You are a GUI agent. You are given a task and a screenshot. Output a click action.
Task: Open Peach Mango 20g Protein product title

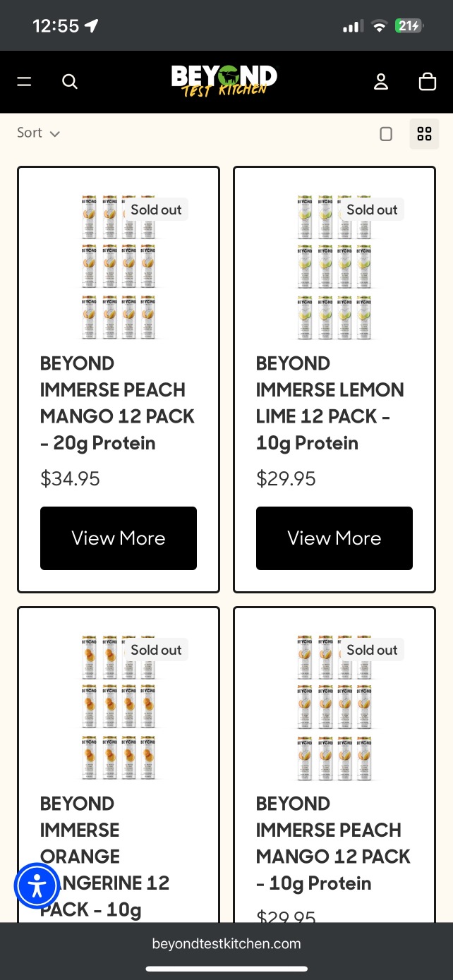tap(117, 404)
